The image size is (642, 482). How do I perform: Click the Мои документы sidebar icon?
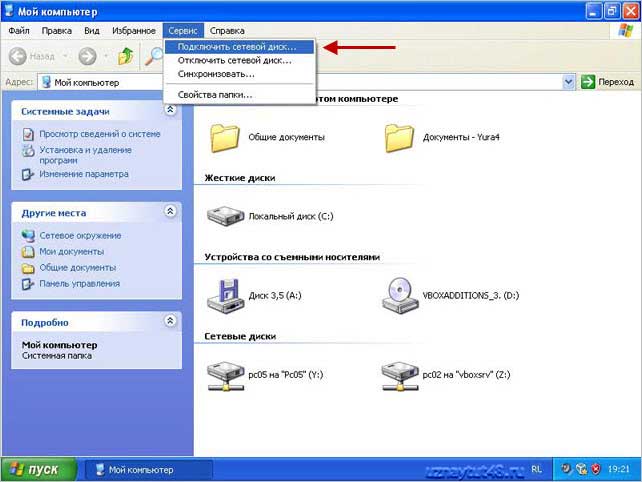(x=28, y=251)
